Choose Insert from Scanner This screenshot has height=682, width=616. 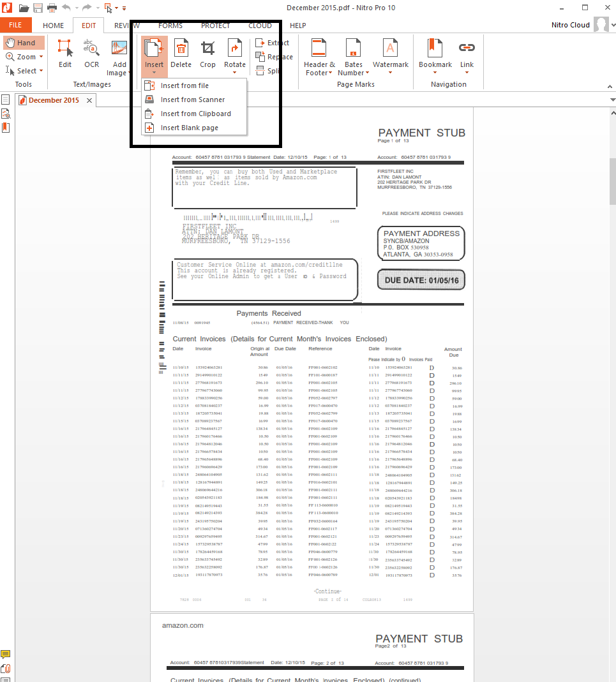pyautogui.click(x=194, y=100)
